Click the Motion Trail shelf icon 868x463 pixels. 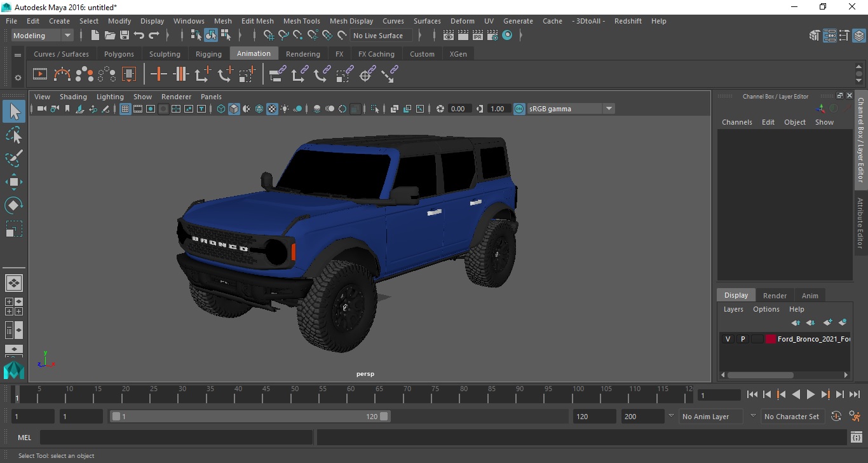(x=62, y=74)
